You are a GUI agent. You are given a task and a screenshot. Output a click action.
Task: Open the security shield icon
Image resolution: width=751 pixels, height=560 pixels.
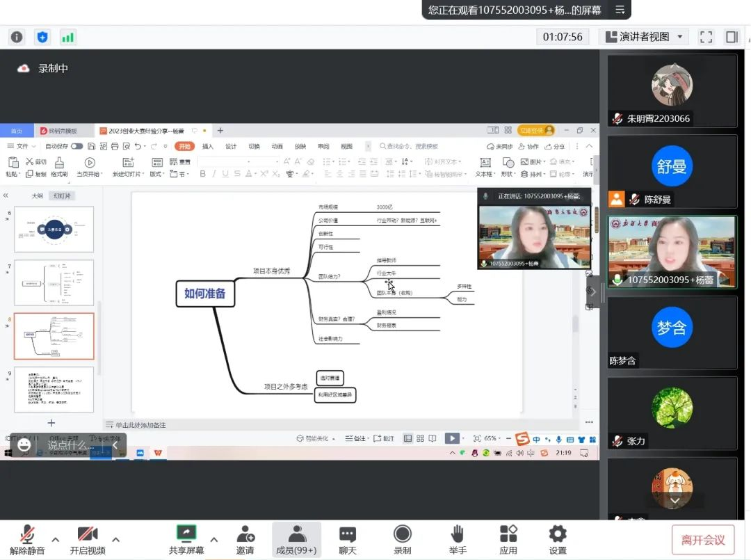click(42, 37)
